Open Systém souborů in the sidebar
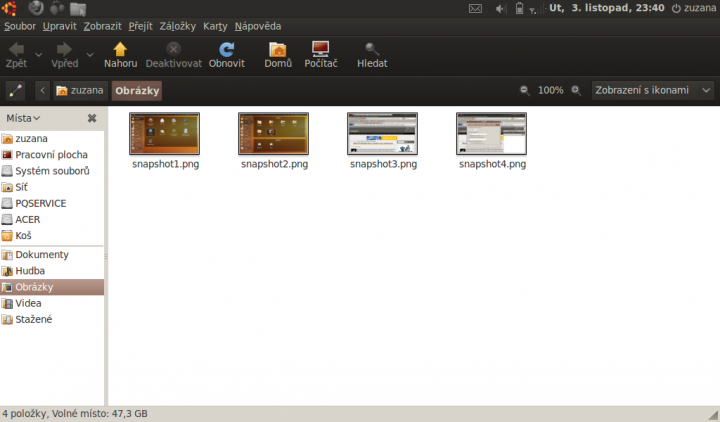Image resolution: width=720 pixels, height=422 pixels. 52,171
